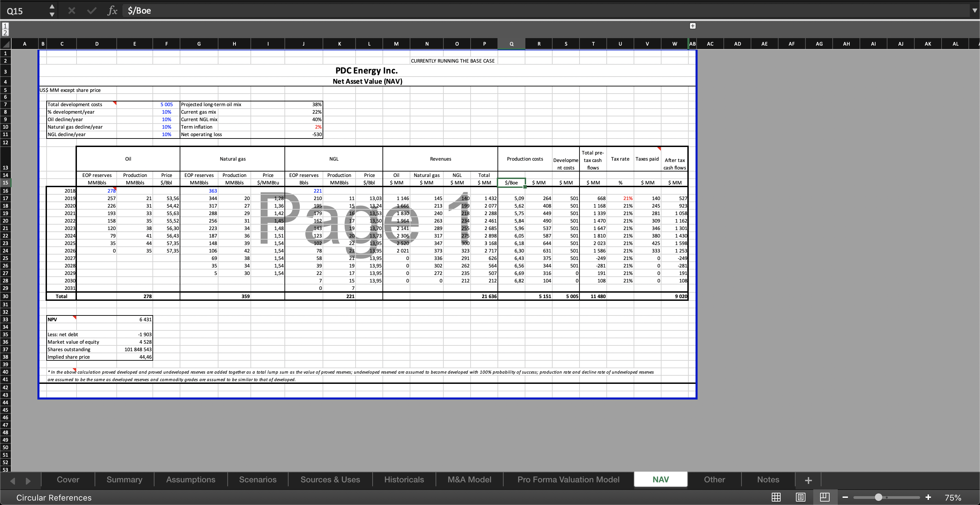Click the red 21% tax rate cell
The height and width of the screenshot is (505, 980).
coord(620,198)
